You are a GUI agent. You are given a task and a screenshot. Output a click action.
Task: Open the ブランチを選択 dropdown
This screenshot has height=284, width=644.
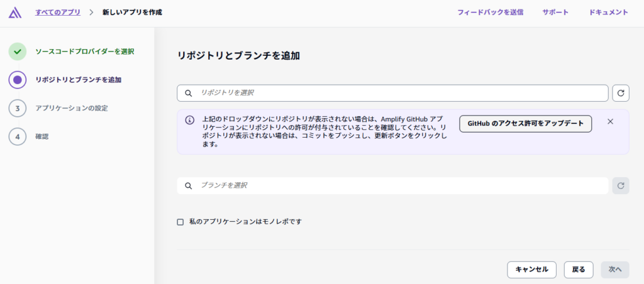click(x=392, y=185)
